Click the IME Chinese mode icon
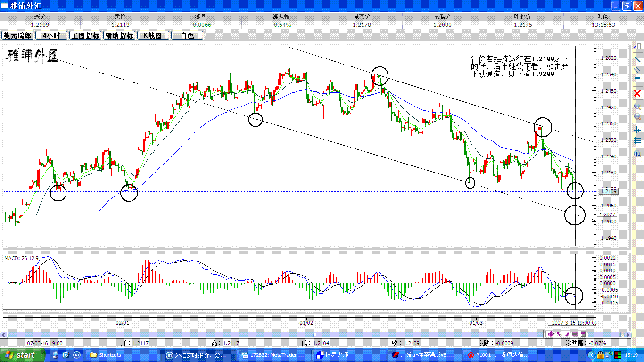The width and height of the screenshot is (644, 362). tap(551, 334)
